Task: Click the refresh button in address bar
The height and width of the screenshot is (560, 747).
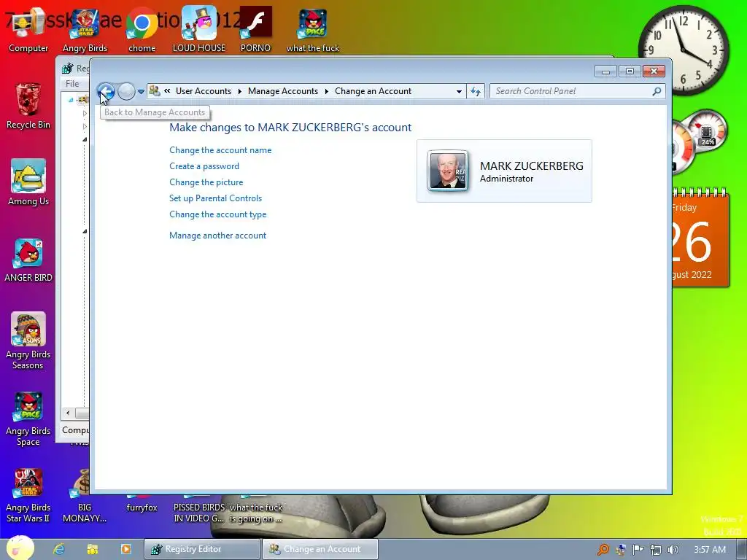Action: [x=476, y=91]
